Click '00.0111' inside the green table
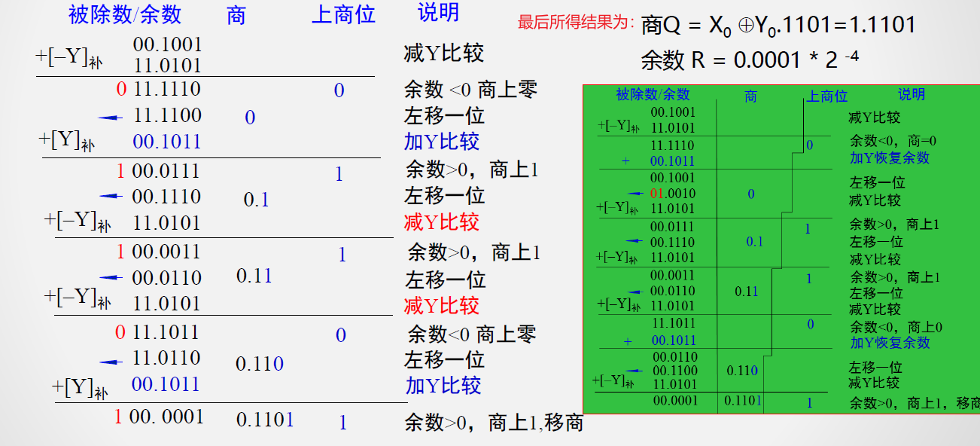Screen dimensions: 980x446 click(673, 225)
